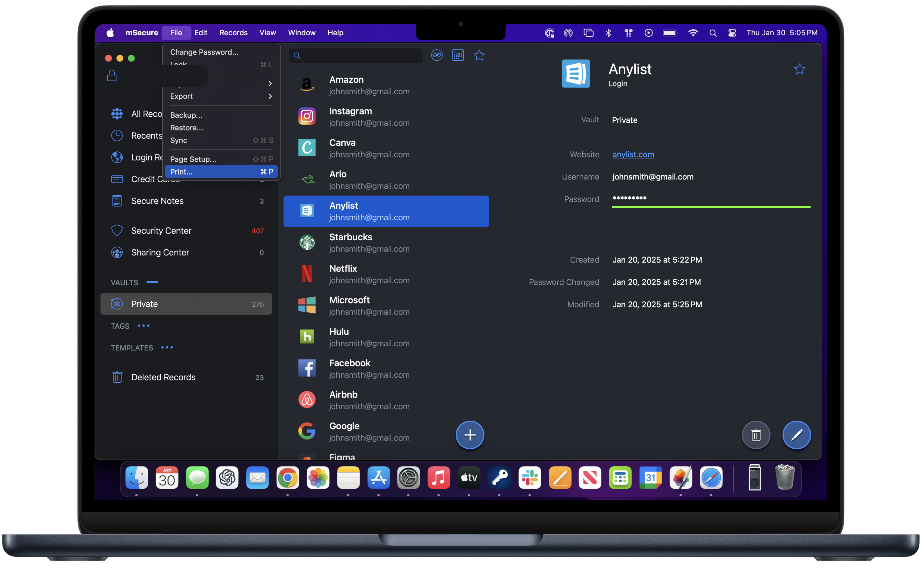Expand the Export submenu arrow
The width and height of the screenshot is (924, 571).
[270, 96]
